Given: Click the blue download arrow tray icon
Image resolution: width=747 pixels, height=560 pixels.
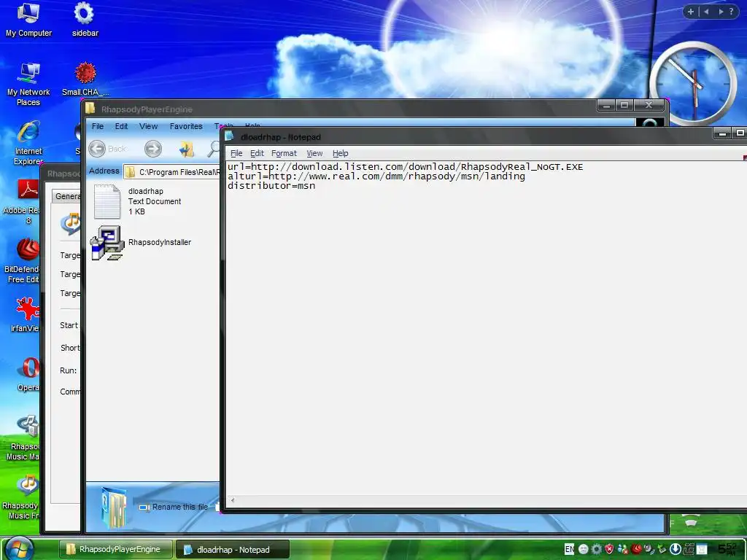Looking at the screenshot, I should pos(675,549).
